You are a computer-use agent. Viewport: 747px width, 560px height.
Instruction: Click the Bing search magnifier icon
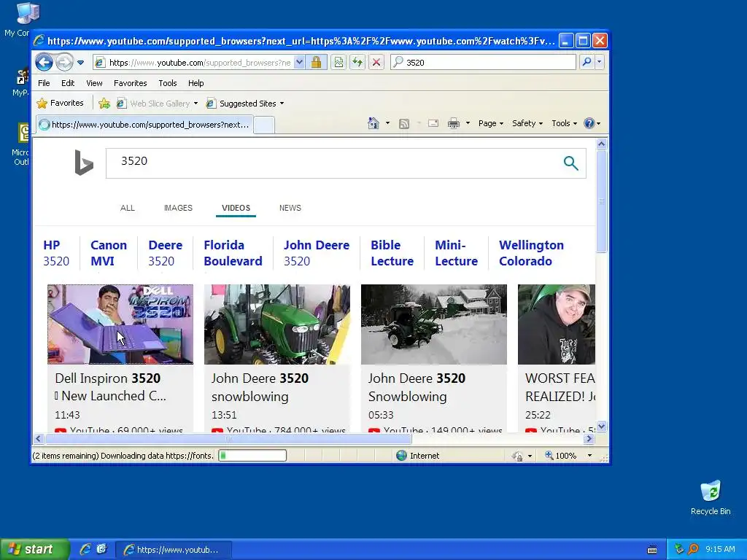(x=570, y=163)
